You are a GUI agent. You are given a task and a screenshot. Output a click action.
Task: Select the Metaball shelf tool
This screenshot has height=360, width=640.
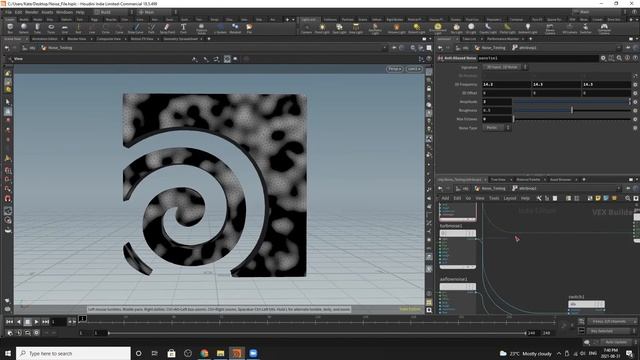pyautogui.click(x=235, y=28)
